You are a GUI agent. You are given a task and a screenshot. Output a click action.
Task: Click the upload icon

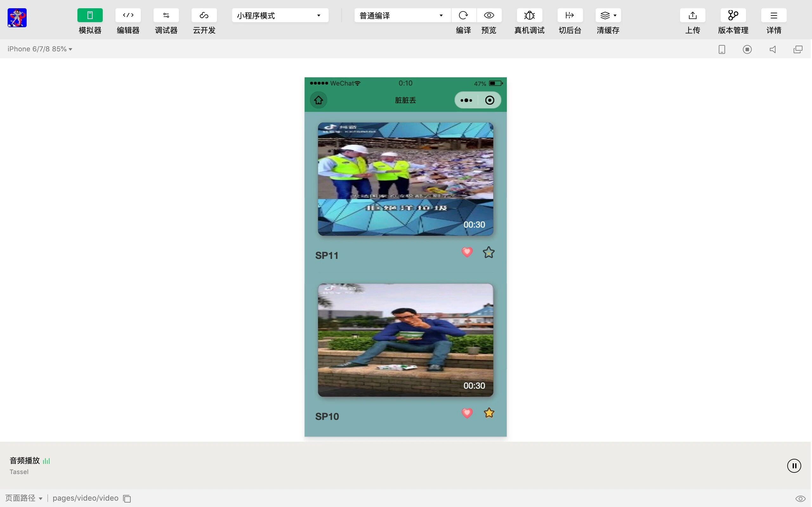692,16
